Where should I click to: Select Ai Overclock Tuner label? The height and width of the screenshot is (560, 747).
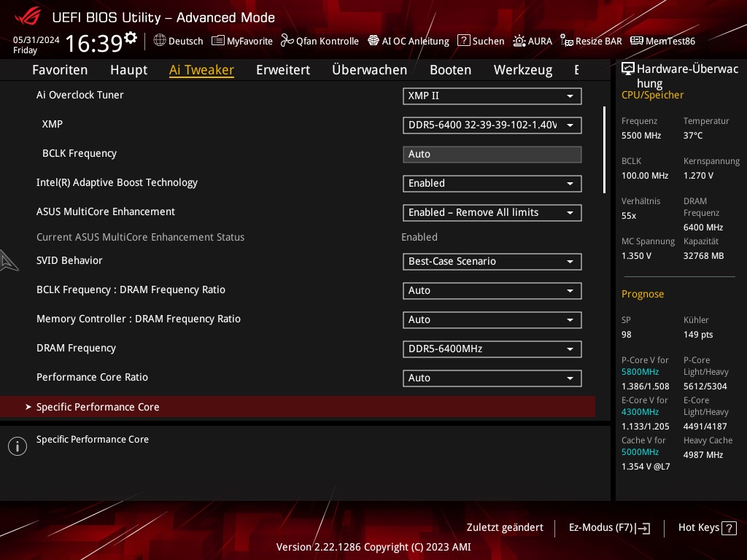[80, 95]
